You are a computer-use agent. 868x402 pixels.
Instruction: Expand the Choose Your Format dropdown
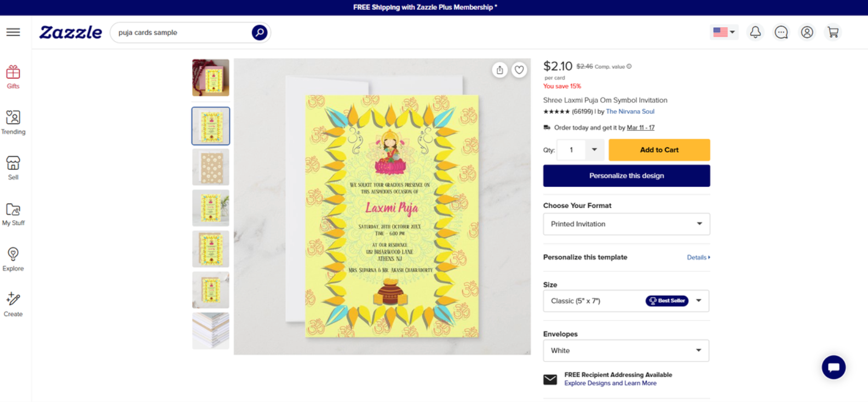pos(626,224)
